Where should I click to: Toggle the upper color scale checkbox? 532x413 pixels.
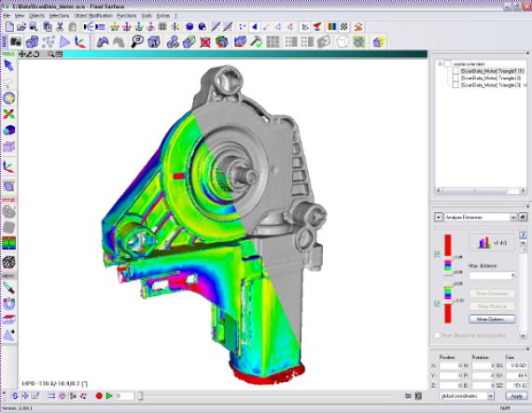point(437,254)
